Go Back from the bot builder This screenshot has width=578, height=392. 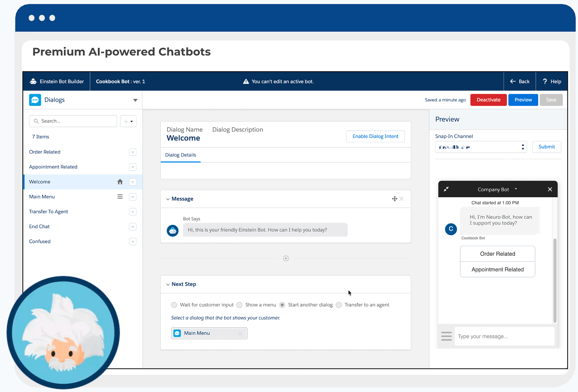pyautogui.click(x=520, y=81)
